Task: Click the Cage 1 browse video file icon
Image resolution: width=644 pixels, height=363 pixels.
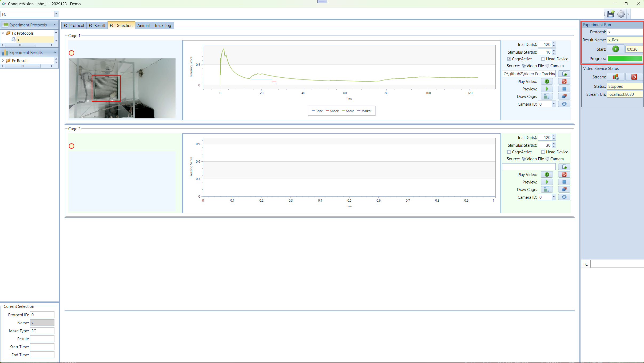Action: coord(564,74)
